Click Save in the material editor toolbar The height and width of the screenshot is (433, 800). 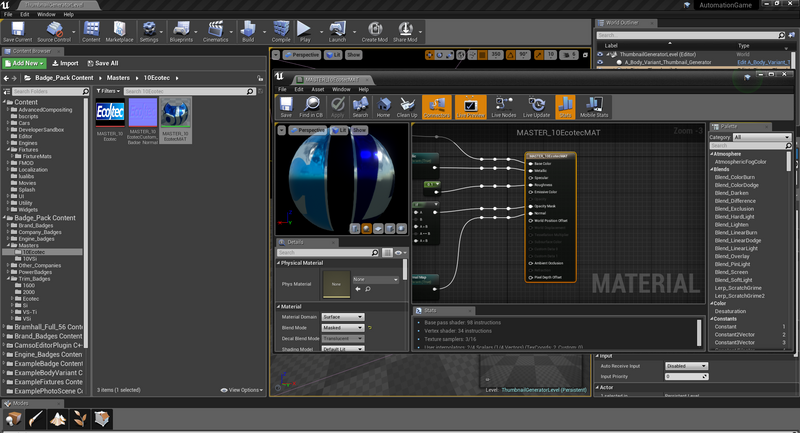tap(285, 105)
